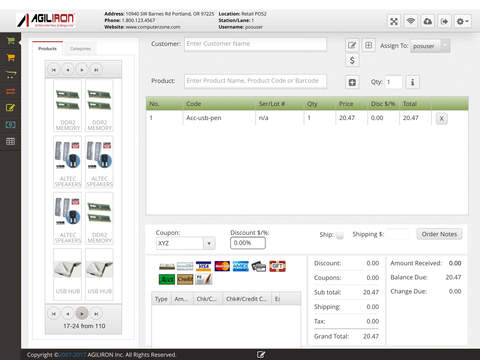
Task: Go to next page in top pager
Action: coord(82,70)
